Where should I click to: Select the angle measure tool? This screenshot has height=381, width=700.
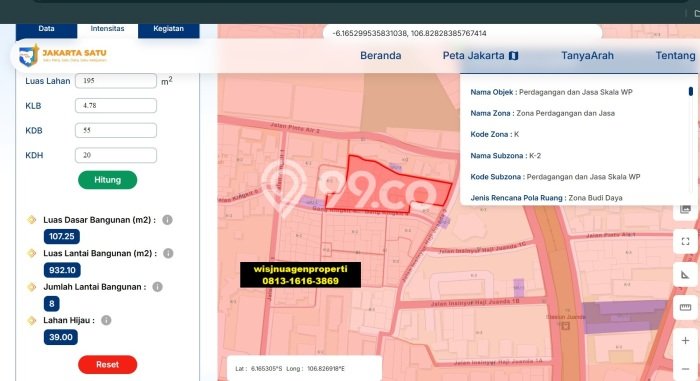pos(685,275)
